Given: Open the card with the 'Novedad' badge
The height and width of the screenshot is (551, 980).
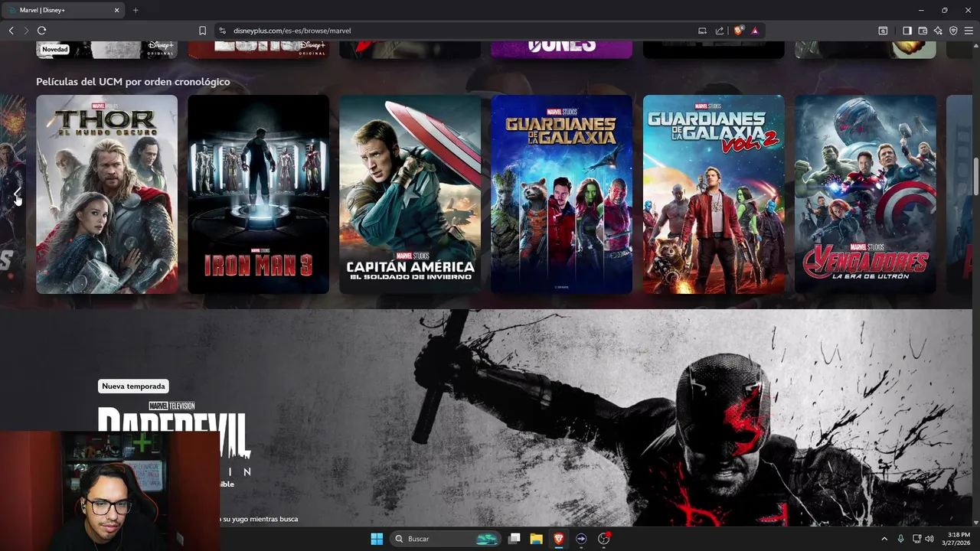Looking at the screenshot, I should [x=106, y=51].
